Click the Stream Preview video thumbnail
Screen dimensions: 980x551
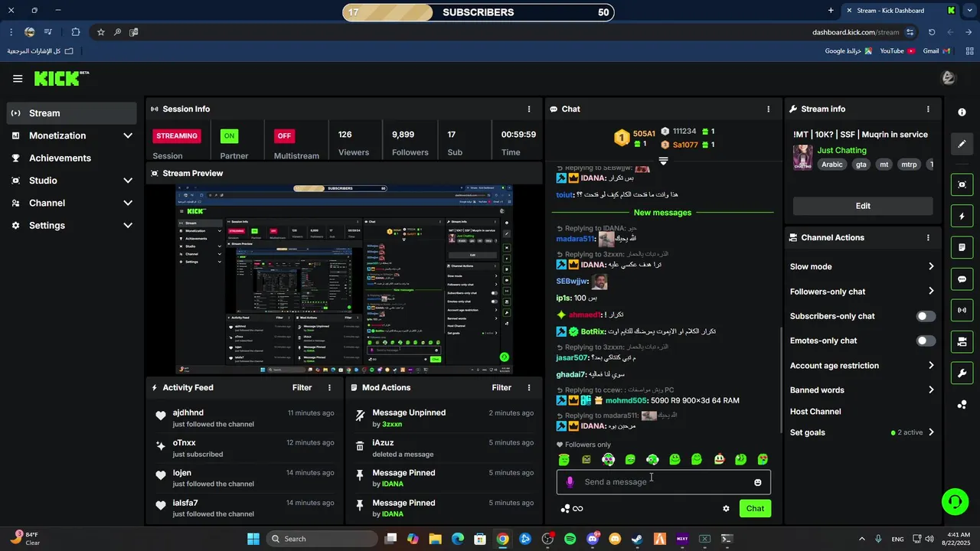click(345, 279)
